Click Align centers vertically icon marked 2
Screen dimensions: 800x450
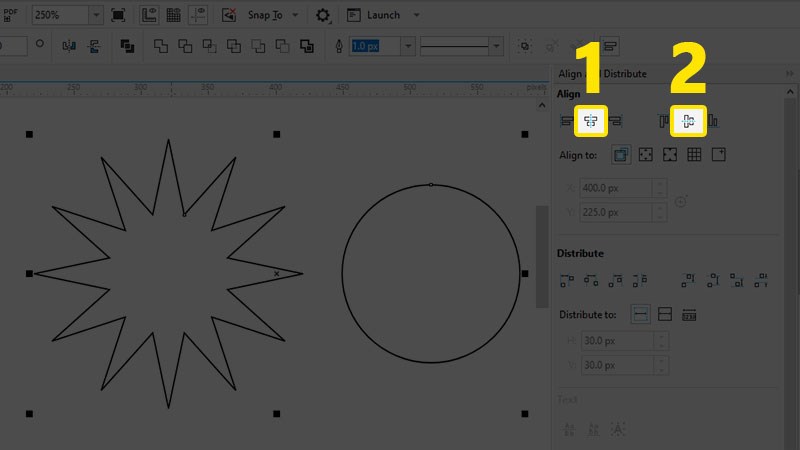(x=688, y=122)
